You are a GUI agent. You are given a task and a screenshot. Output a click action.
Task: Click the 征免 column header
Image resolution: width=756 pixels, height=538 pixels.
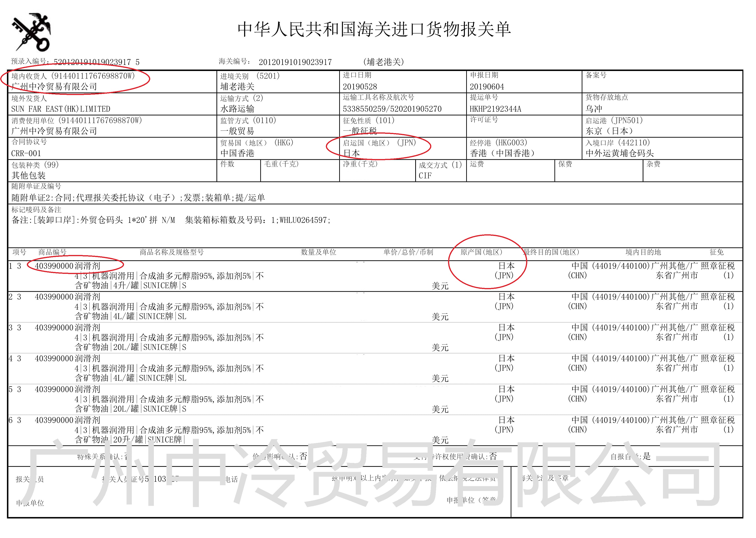point(717,252)
